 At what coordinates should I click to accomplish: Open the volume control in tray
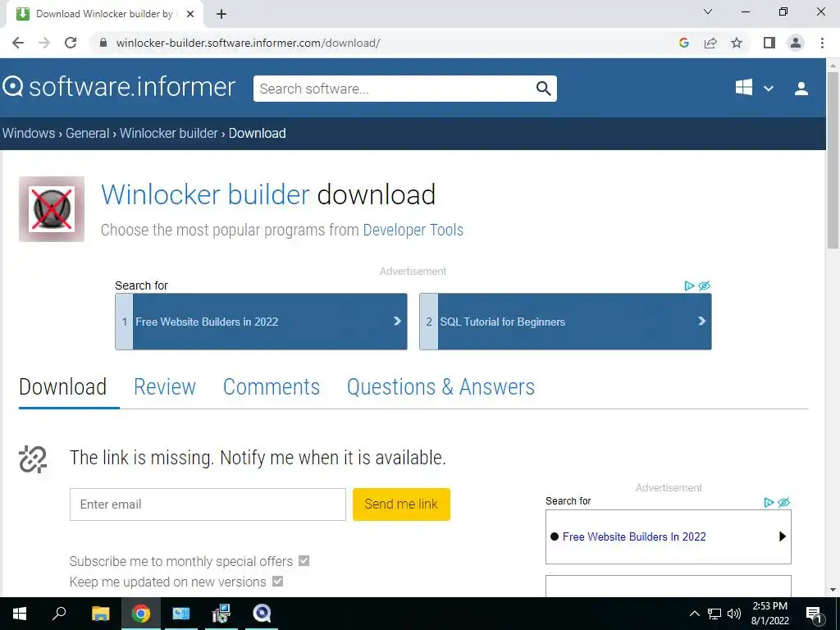point(734,614)
